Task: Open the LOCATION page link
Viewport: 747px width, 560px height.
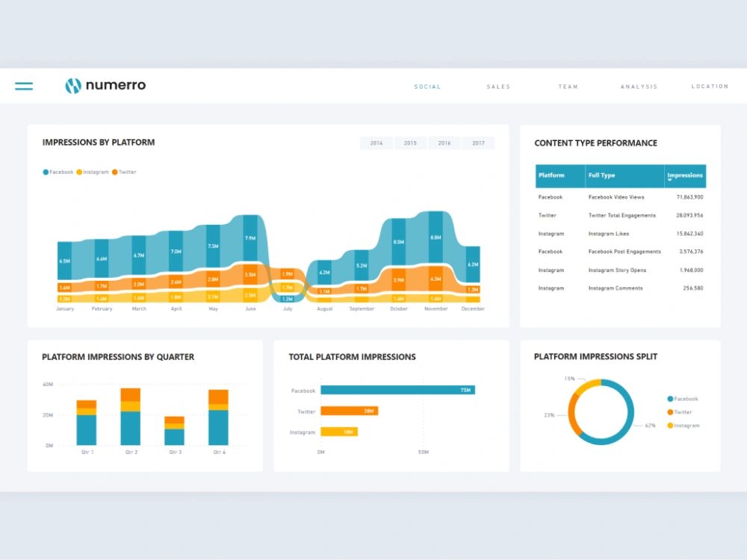Action: [x=710, y=87]
